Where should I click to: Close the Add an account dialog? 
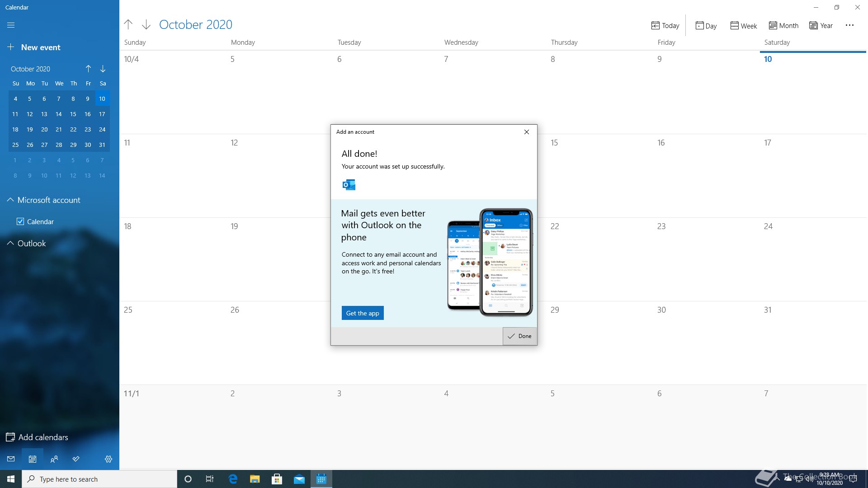527,132
